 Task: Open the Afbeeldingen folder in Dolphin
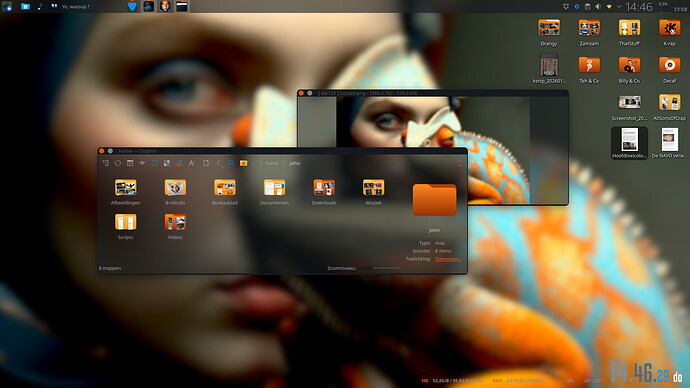[x=125, y=192]
